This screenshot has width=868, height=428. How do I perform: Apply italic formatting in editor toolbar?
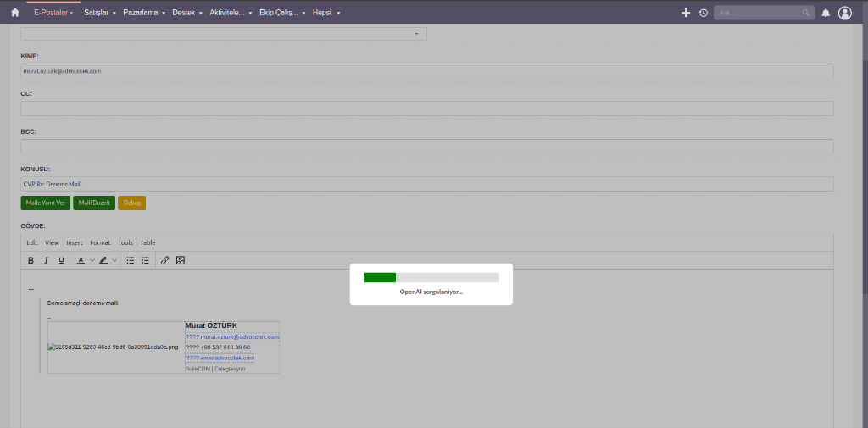point(46,260)
